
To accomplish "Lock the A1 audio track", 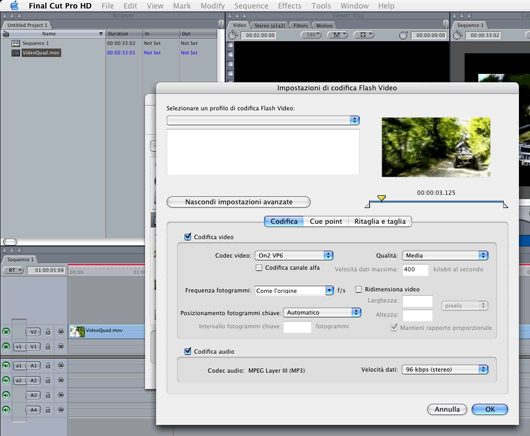I will [x=48, y=366].
